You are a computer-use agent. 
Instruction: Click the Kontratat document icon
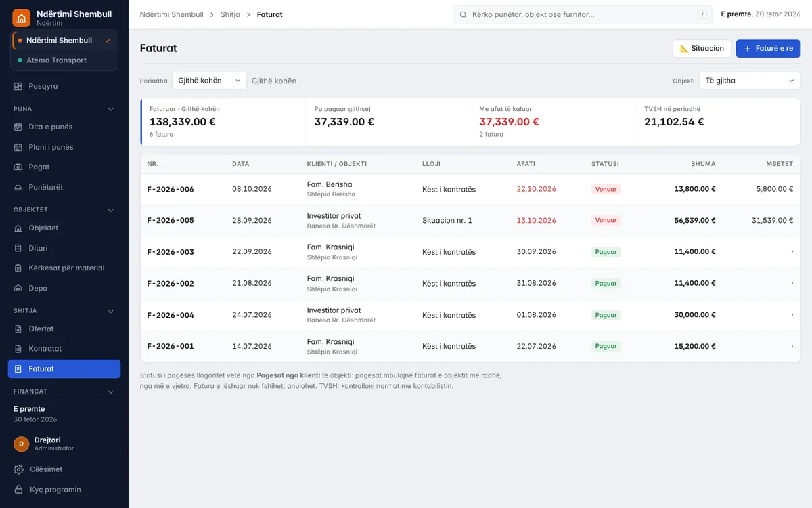click(x=18, y=348)
